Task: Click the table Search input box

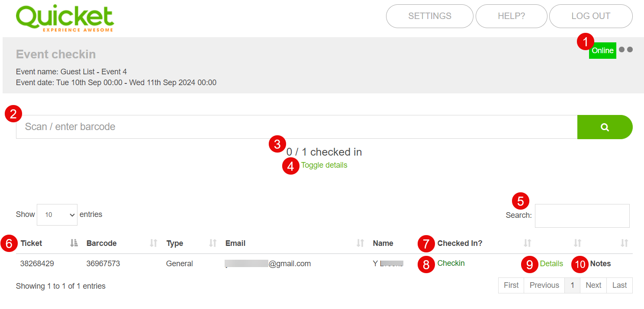Action: pyautogui.click(x=582, y=216)
